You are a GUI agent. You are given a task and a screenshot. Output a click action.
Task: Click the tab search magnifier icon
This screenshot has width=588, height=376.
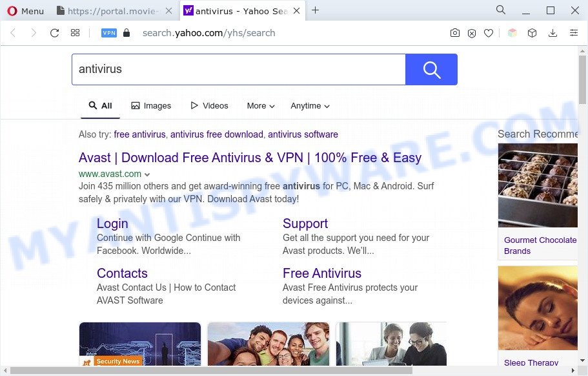pyautogui.click(x=501, y=10)
